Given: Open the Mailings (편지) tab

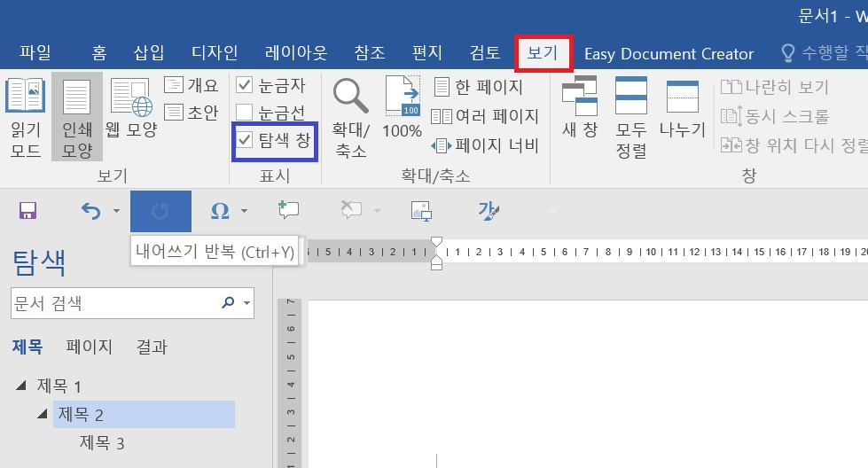Looking at the screenshot, I should (427, 53).
